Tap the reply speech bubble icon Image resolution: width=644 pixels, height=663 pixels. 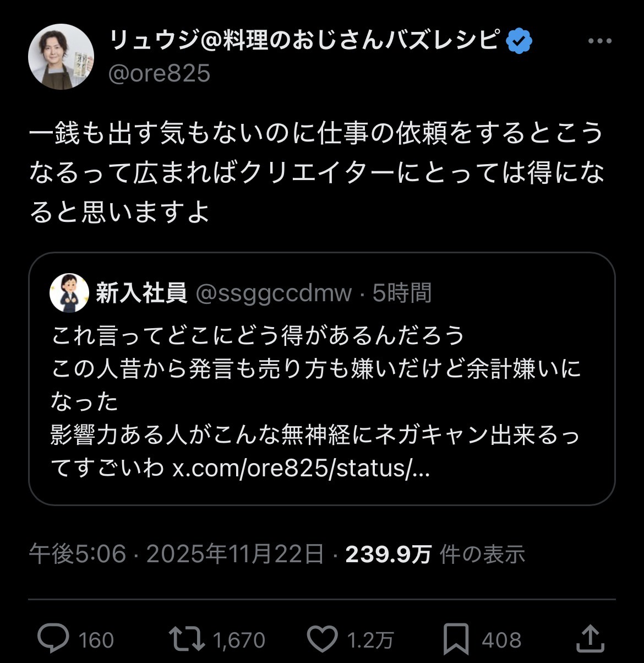coord(53,639)
